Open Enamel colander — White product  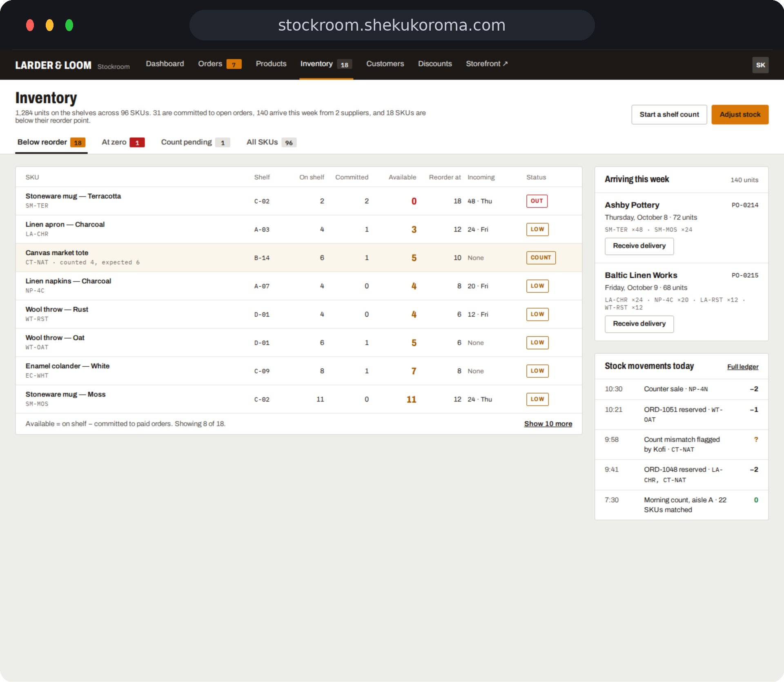[x=67, y=366]
